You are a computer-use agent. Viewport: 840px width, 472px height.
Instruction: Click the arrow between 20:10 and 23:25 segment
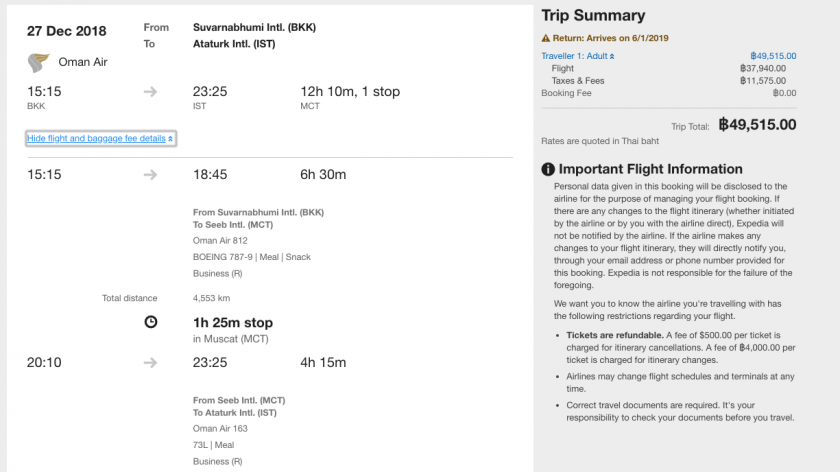point(150,363)
